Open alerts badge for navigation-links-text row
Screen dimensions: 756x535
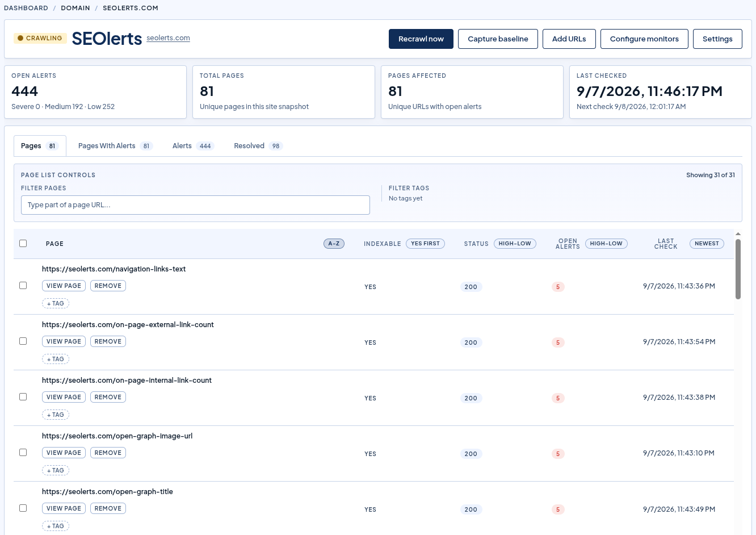(x=558, y=287)
